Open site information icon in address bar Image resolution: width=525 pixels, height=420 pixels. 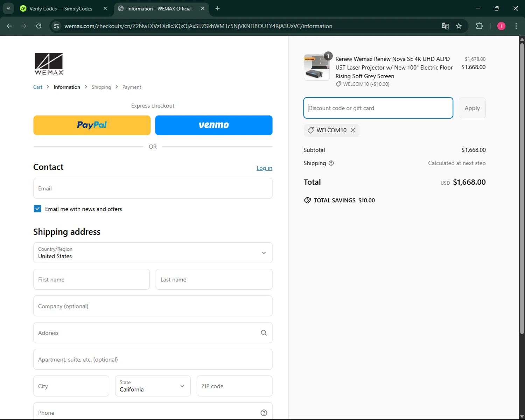tap(56, 26)
